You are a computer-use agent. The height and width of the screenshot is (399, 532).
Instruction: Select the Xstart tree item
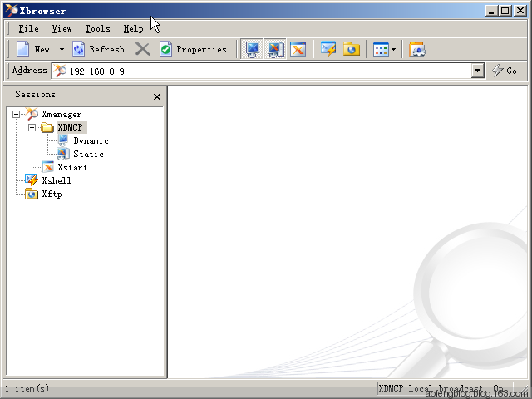pyautogui.click(x=72, y=167)
